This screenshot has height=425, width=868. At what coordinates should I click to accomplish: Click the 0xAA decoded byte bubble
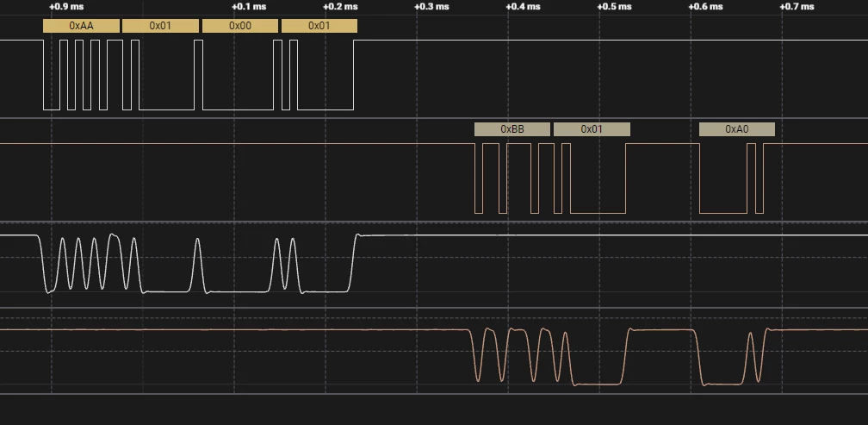(x=81, y=26)
